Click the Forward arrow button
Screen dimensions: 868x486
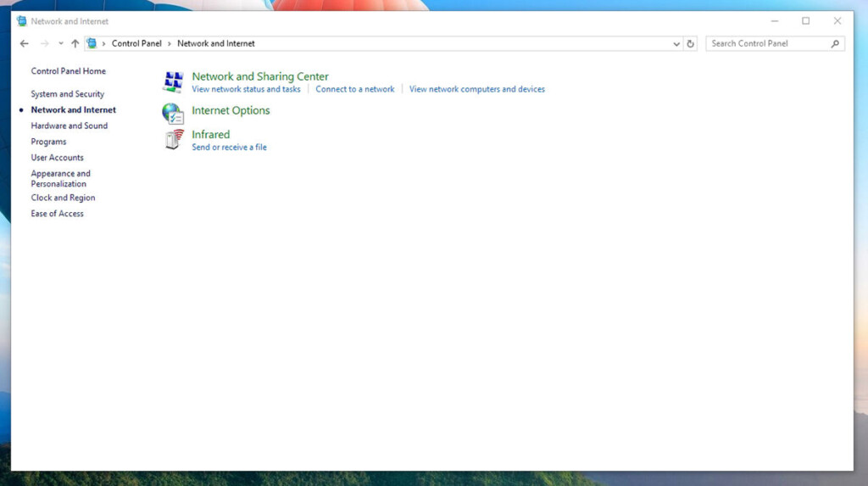coord(44,43)
